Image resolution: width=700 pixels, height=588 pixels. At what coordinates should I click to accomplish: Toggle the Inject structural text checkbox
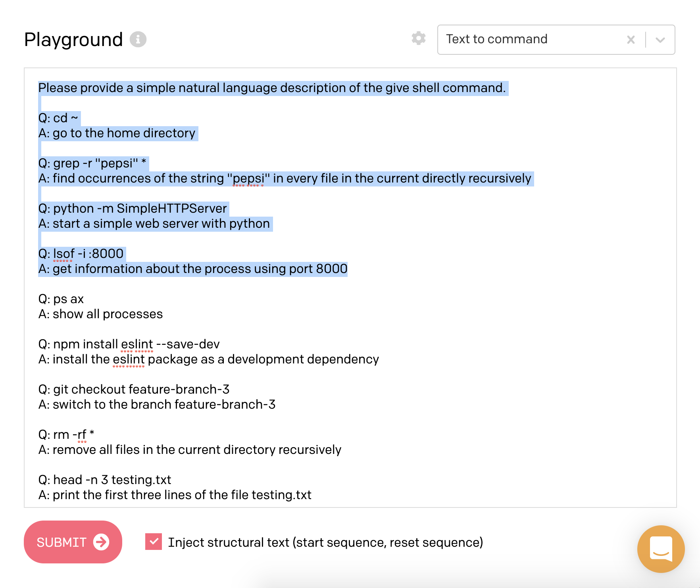click(x=154, y=542)
